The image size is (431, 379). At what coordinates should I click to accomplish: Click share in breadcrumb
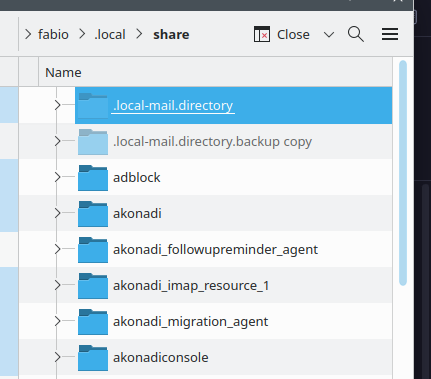pyautogui.click(x=171, y=35)
